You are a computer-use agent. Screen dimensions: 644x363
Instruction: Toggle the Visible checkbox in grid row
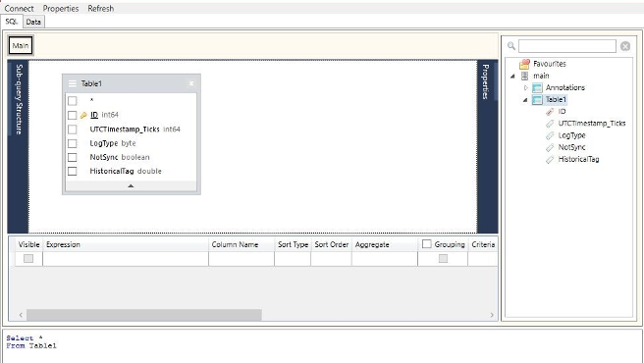(x=28, y=258)
